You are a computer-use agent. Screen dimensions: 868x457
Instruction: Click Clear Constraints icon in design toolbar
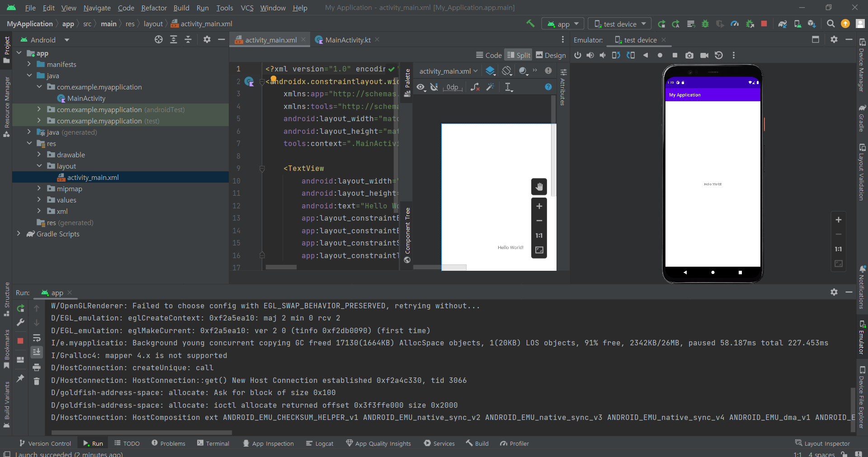click(475, 87)
